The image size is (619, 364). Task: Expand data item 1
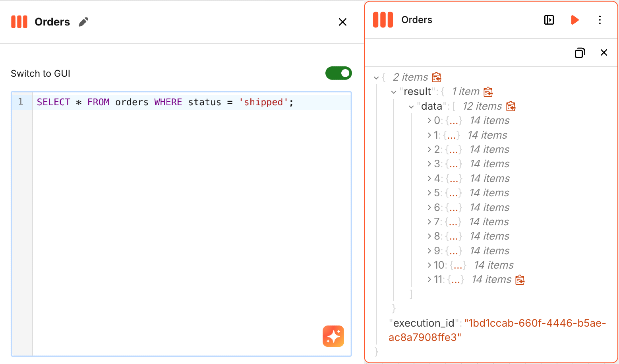click(x=429, y=135)
